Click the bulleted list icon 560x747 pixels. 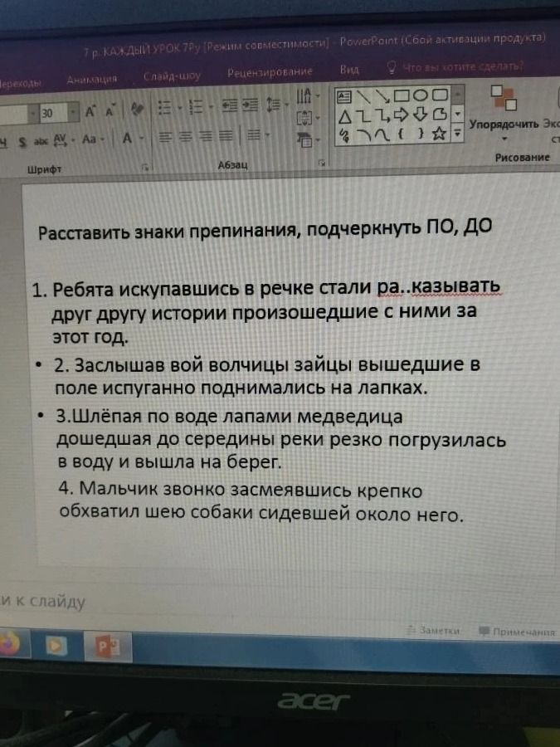(x=164, y=108)
